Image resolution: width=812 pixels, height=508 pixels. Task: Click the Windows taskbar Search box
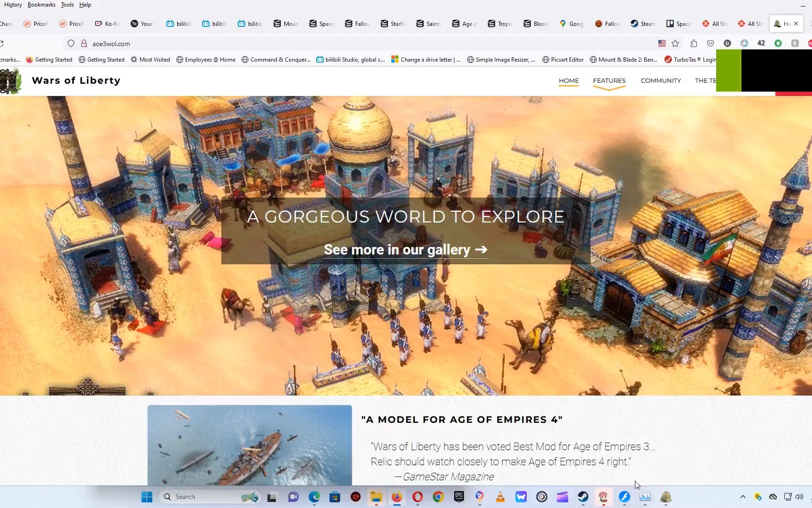(x=210, y=497)
